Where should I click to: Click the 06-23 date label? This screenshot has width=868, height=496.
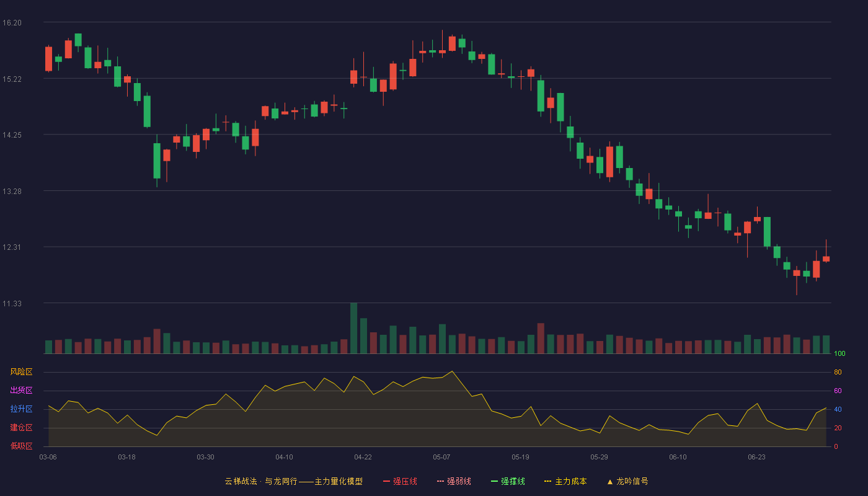[x=756, y=457]
